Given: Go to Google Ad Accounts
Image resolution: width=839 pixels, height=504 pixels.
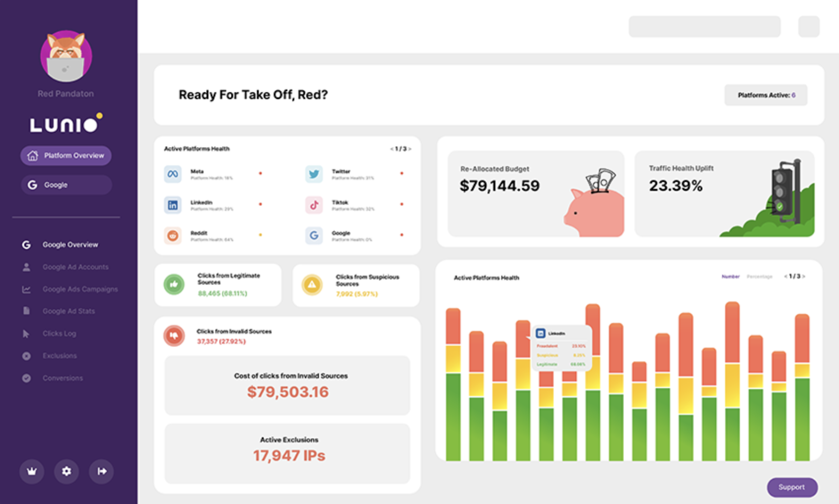Looking at the screenshot, I should (x=76, y=267).
